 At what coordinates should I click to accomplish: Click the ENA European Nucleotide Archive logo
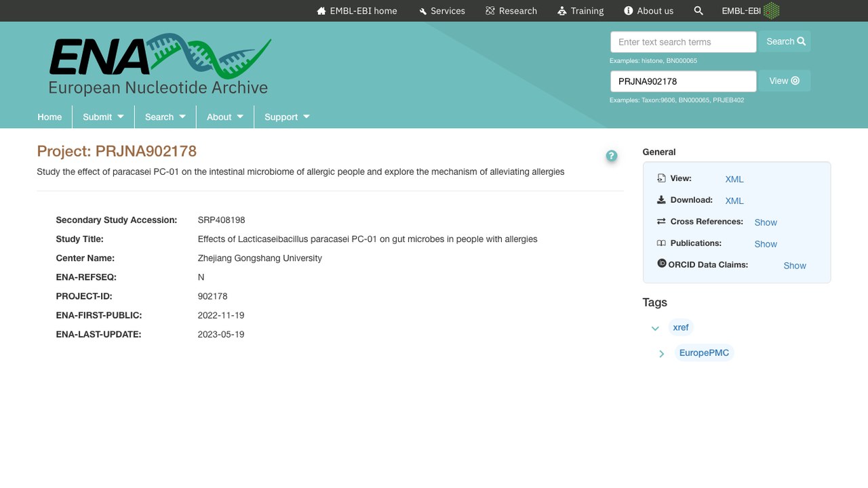(160, 64)
